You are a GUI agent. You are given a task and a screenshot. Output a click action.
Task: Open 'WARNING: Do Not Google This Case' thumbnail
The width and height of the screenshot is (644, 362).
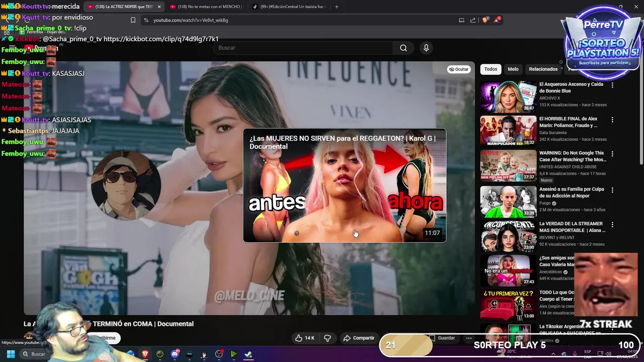coord(508,166)
